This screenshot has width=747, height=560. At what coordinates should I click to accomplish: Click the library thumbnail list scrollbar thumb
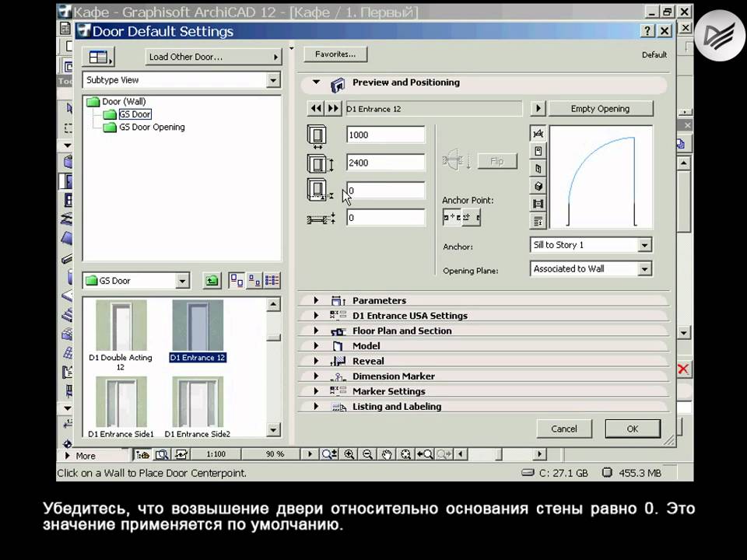click(273, 338)
